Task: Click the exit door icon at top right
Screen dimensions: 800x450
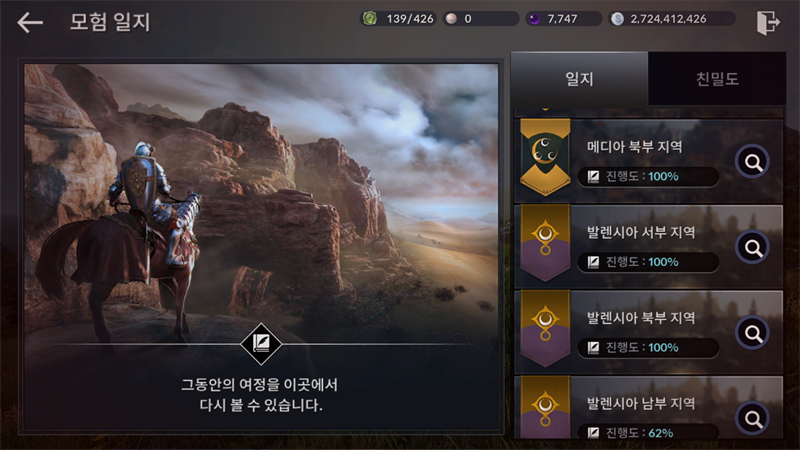Action: [768, 22]
